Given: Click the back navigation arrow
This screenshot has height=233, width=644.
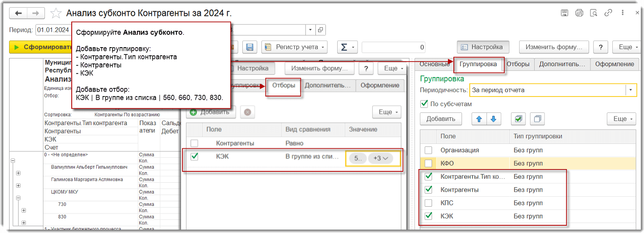Looking at the screenshot, I should click(x=19, y=13).
